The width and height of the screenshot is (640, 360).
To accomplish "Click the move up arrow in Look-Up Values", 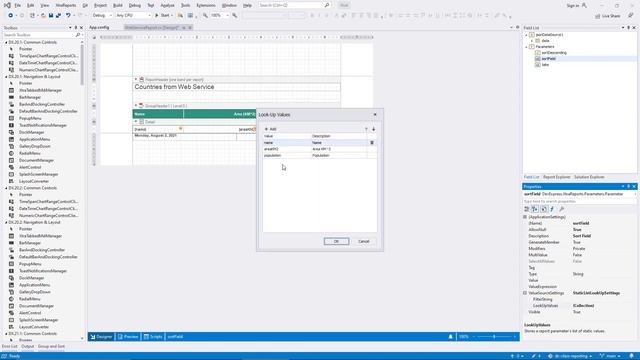I will pos(366,129).
